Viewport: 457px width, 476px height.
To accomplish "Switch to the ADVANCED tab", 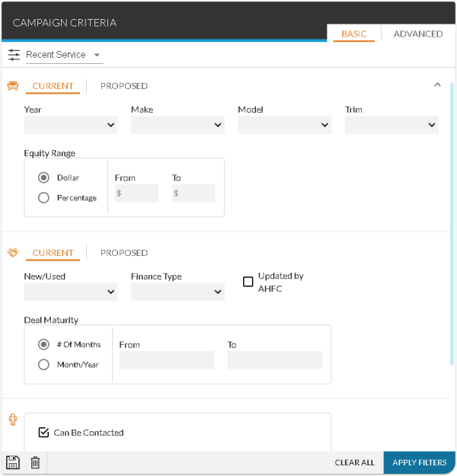I will click(417, 34).
